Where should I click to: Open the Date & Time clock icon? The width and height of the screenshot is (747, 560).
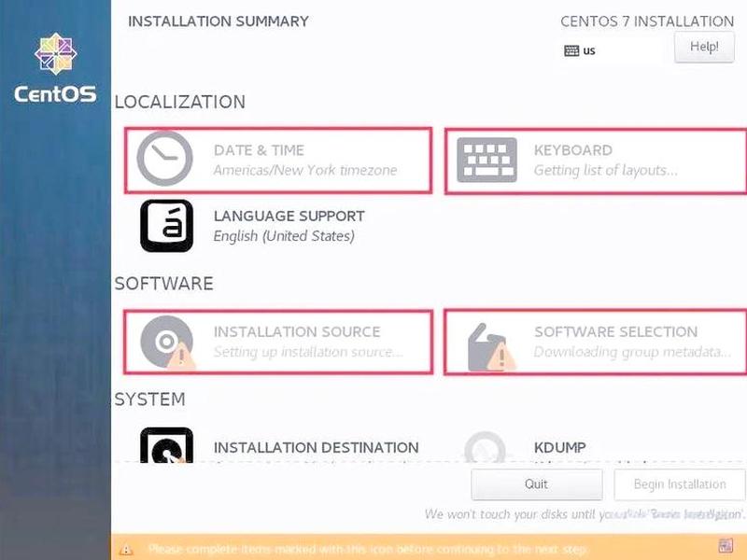tap(165, 159)
